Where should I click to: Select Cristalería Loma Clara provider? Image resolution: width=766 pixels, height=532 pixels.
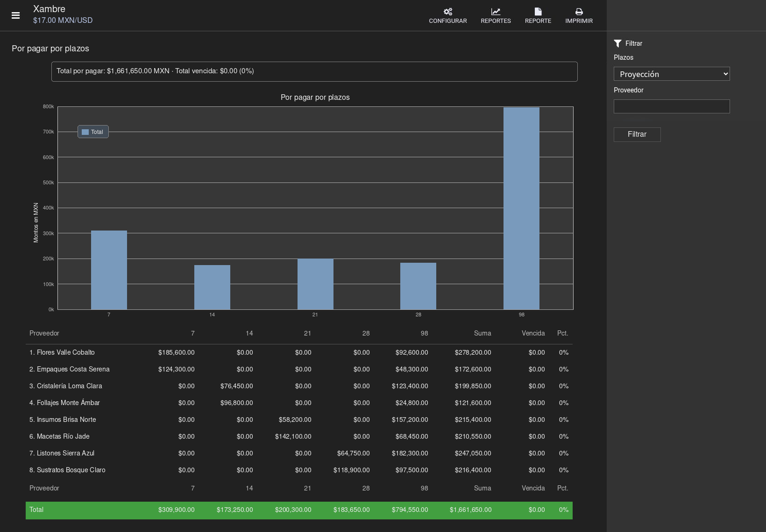coord(65,386)
